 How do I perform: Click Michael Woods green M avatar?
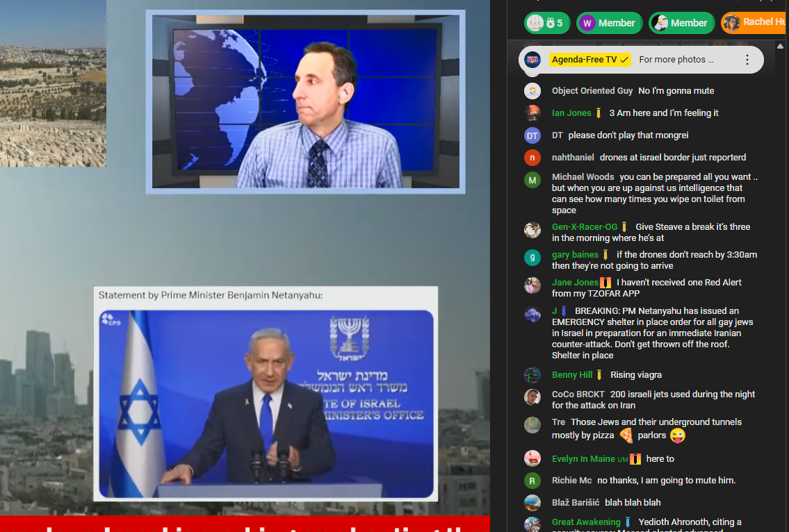click(532, 180)
